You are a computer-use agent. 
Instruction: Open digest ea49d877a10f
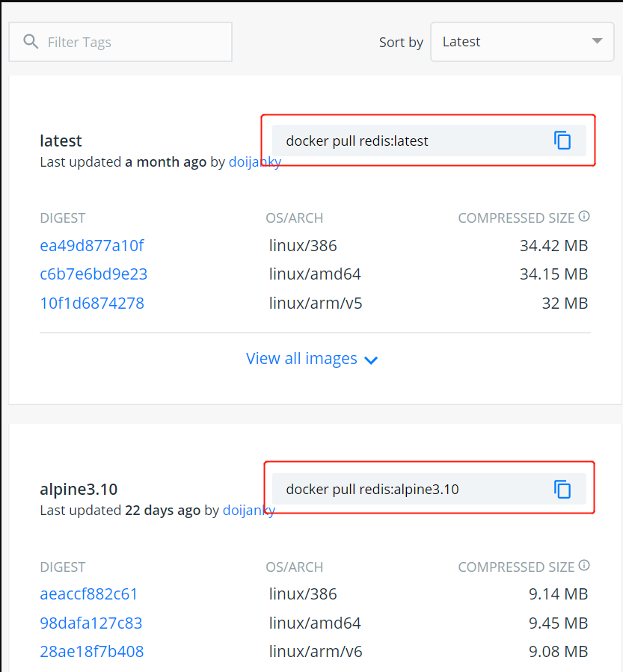92,245
